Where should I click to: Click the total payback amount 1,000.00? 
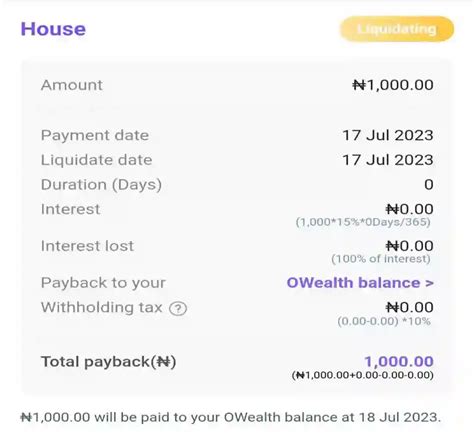click(399, 362)
